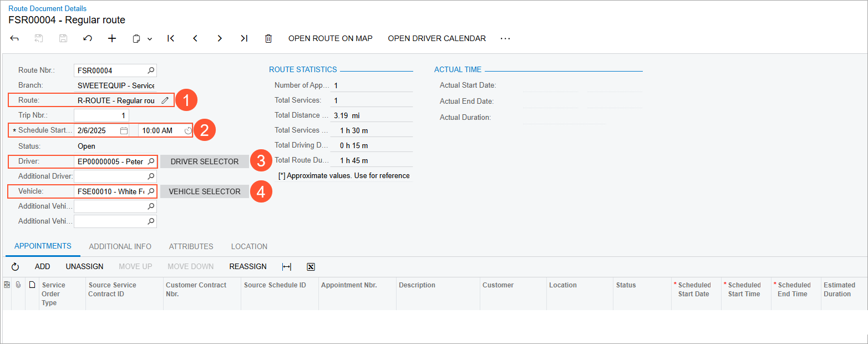Viewport: 868px width, 344px height.
Task: Click the back arrow toolbar icon
Action: coord(14,38)
